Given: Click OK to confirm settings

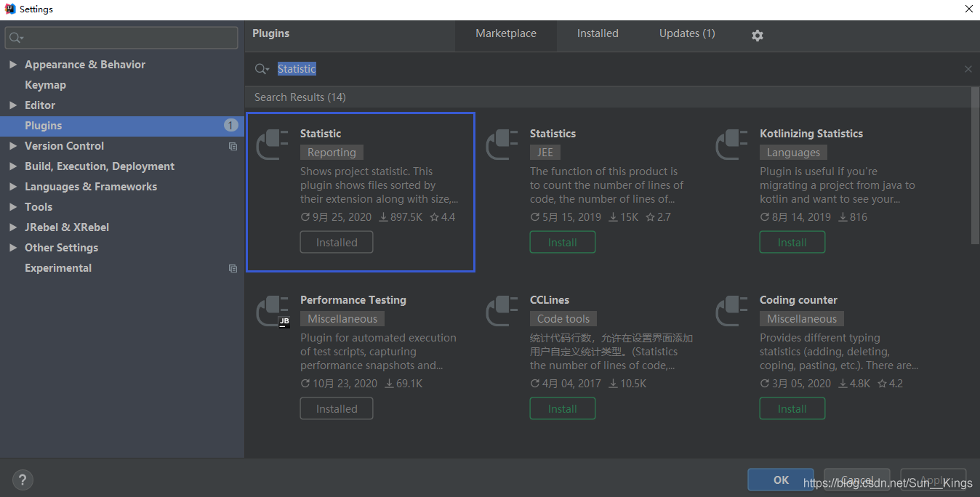Looking at the screenshot, I should click(781, 480).
